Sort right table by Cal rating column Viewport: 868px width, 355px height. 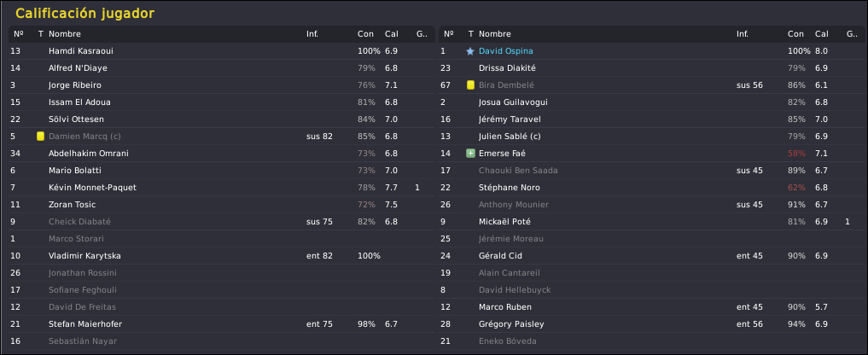coord(821,34)
